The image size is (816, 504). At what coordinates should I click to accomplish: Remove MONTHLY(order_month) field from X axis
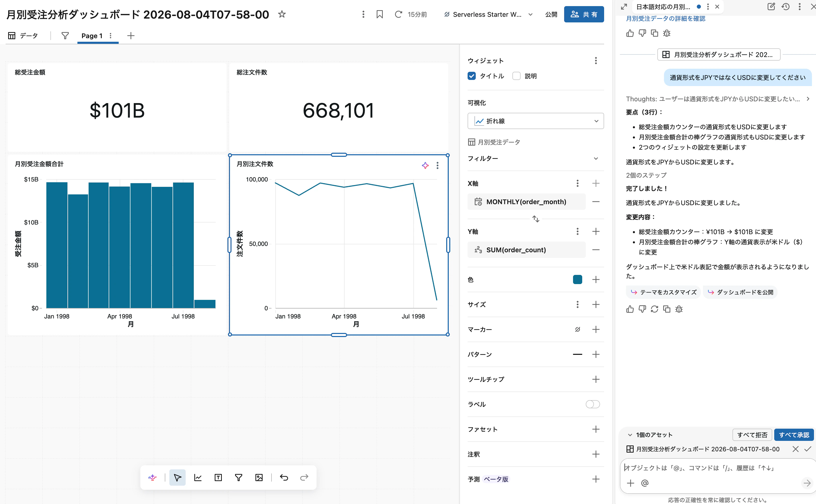(x=596, y=202)
